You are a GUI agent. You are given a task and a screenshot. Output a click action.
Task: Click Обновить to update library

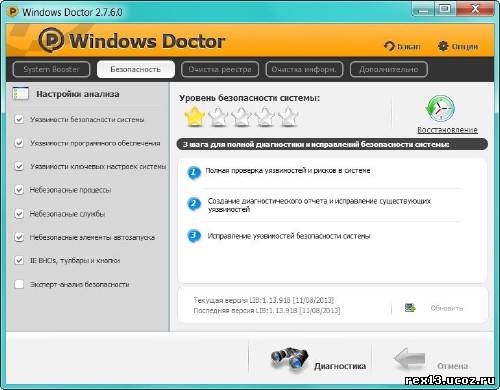point(447,308)
